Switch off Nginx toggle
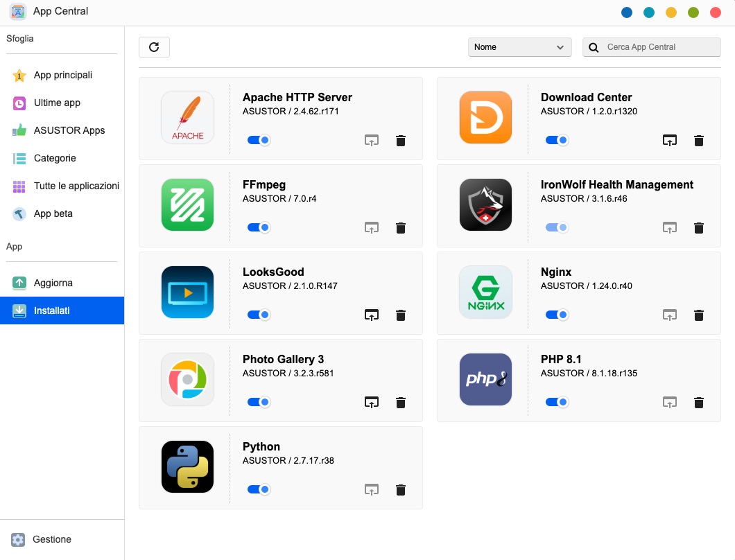Screen dimensions: 735x560 (557, 315)
